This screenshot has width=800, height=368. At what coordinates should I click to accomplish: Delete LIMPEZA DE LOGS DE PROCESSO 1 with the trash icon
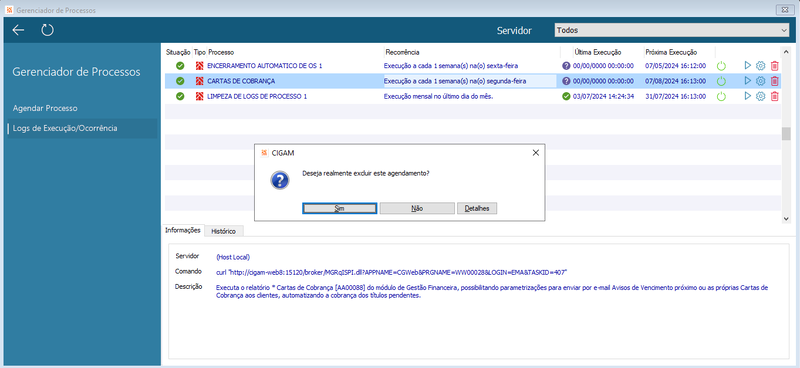tap(774, 96)
